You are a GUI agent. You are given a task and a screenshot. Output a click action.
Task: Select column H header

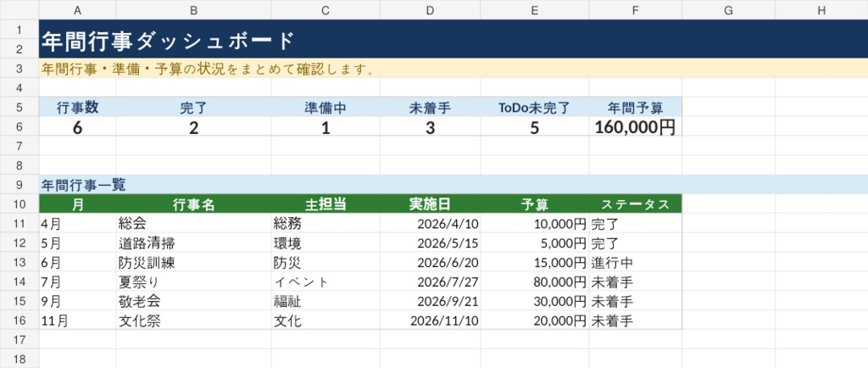(x=821, y=9)
